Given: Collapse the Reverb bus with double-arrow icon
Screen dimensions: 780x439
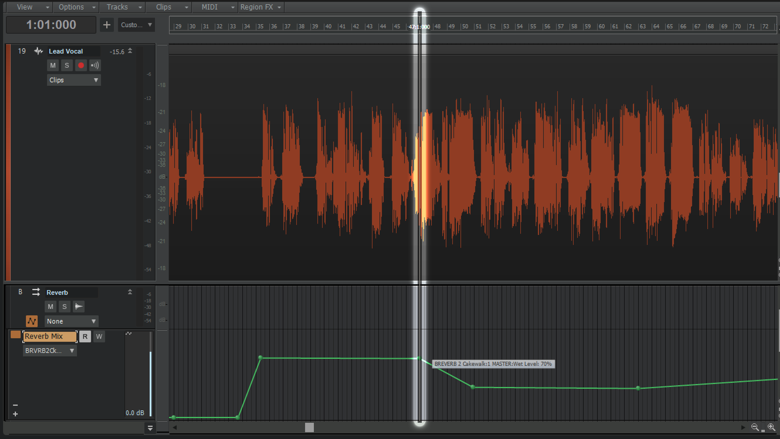Looking at the screenshot, I should [x=130, y=292].
